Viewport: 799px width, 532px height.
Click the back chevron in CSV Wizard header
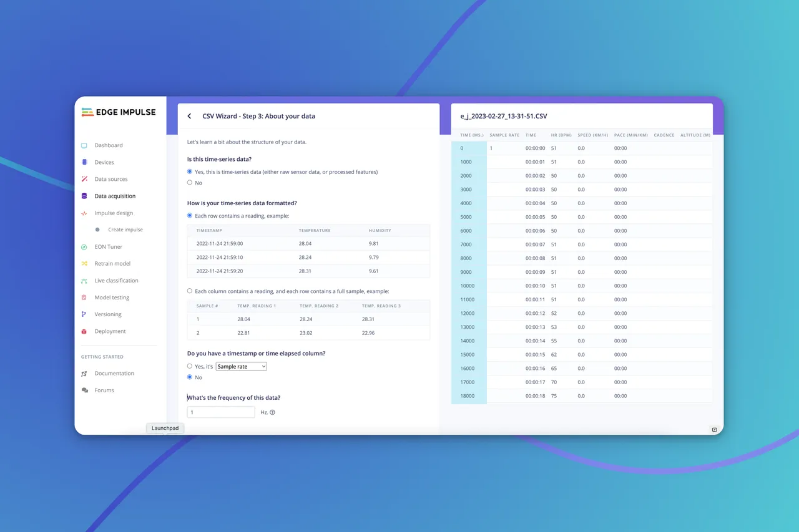(189, 116)
